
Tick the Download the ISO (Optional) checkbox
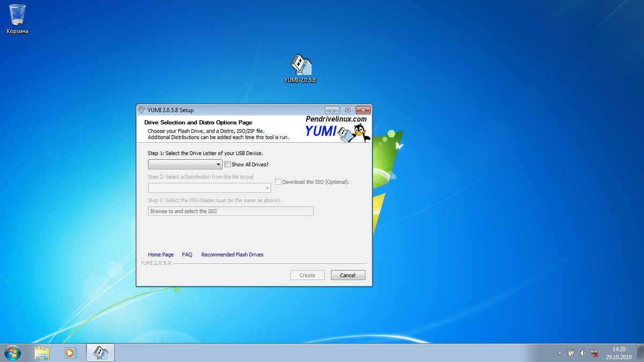coord(279,182)
